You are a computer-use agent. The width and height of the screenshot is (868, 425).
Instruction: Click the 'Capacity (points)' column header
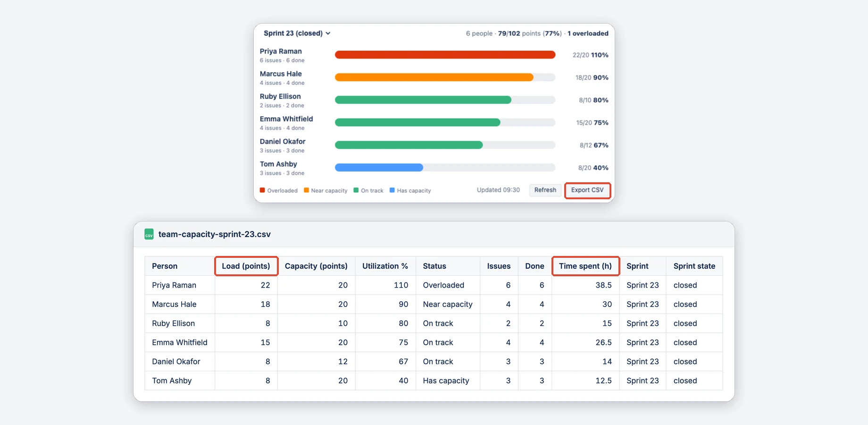316,266
